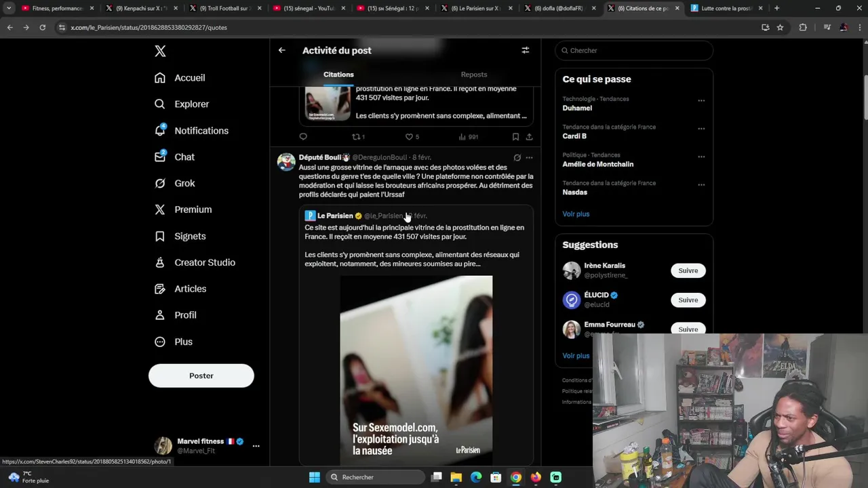Open more options for Cardi B trend
The image size is (868, 488).
[701, 128]
